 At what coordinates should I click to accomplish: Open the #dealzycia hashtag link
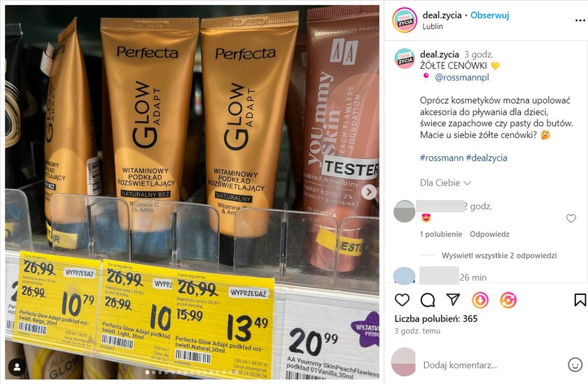(x=486, y=158)
